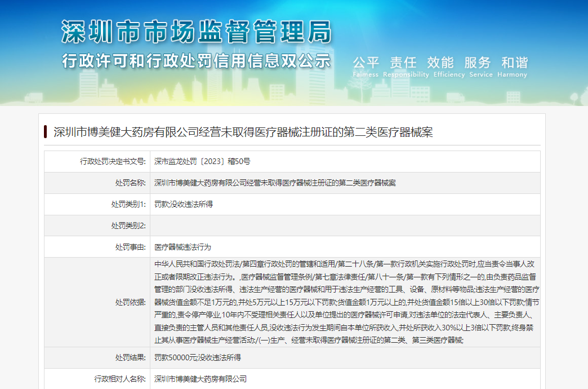This screenshot has width=588, height=389.
Task: Click the dark red bar beside the case title
Action: (45, 132)
